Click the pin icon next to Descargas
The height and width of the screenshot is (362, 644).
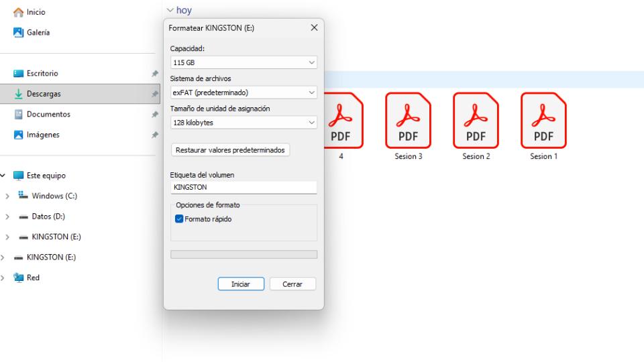click(x=155, y=94)
